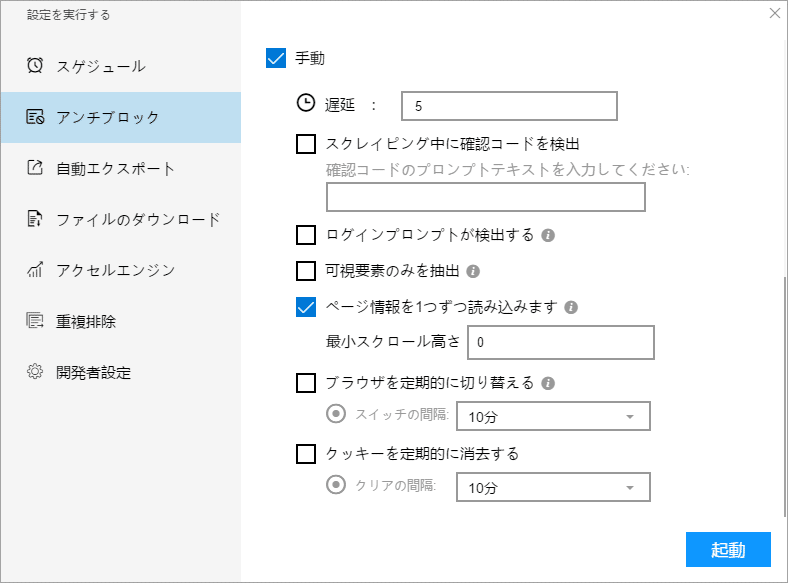This screenshot has height=583, width=788.
Task: Enable スクレイピング中に確認コードを検出 checkbox
Action: 307,144
